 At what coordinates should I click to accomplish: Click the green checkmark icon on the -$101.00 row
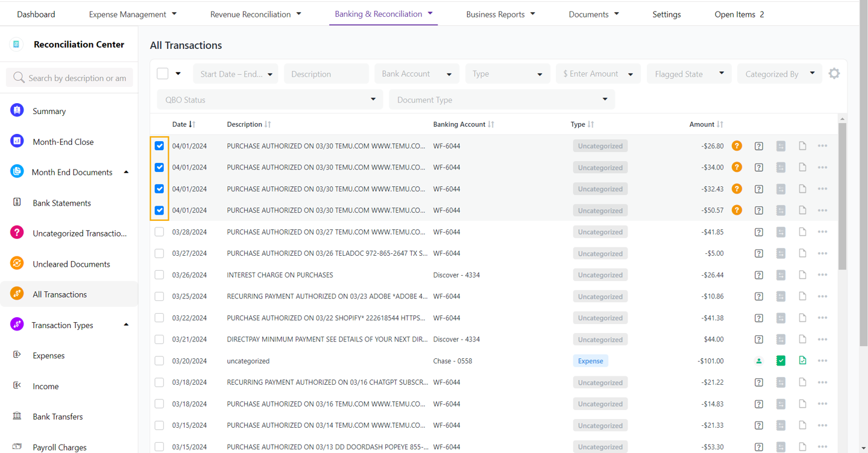[x=781, y=361]
